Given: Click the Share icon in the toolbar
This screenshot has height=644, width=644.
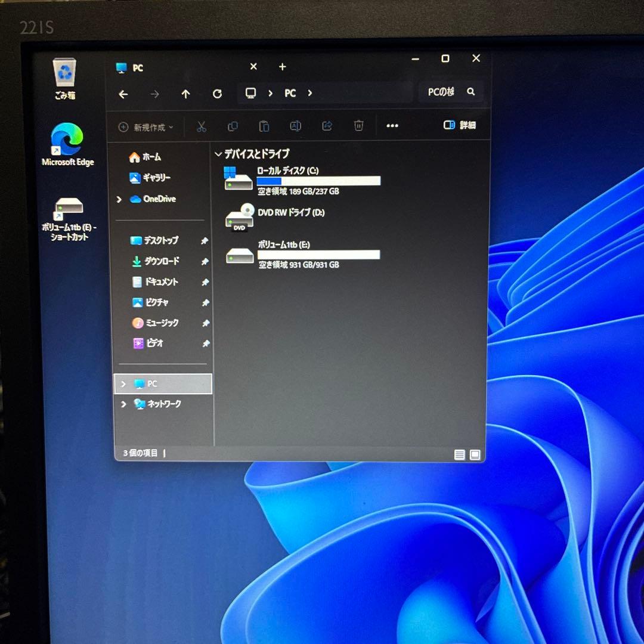Looking at the screenshot, I should click(327, 126).
